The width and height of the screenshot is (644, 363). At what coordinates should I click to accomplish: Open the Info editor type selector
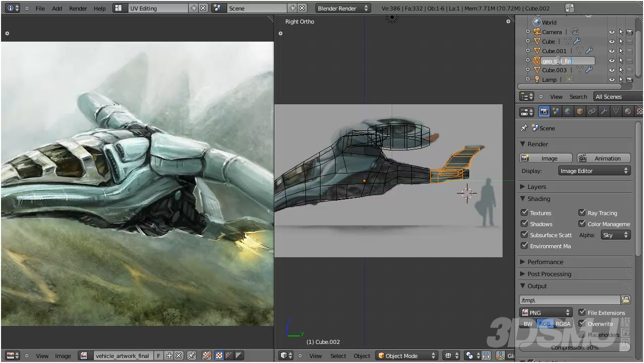(x=13, y=8)
